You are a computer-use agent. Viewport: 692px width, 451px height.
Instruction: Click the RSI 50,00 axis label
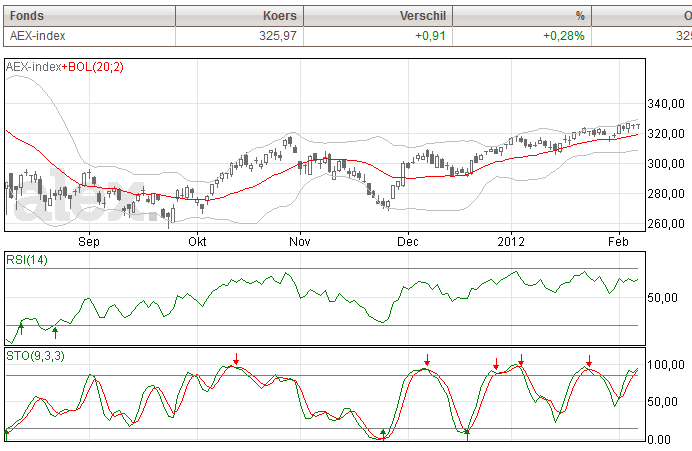pos(662,298)
